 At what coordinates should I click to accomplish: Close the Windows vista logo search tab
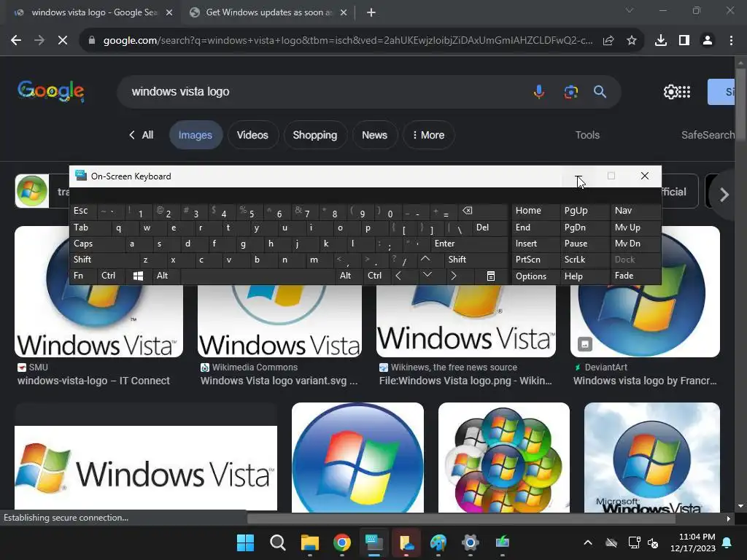[x=169, y=12]
